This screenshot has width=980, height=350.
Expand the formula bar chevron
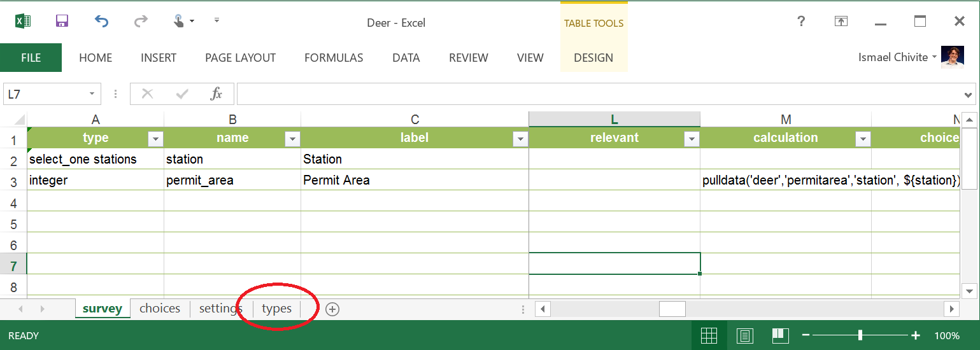pos(969,95)
